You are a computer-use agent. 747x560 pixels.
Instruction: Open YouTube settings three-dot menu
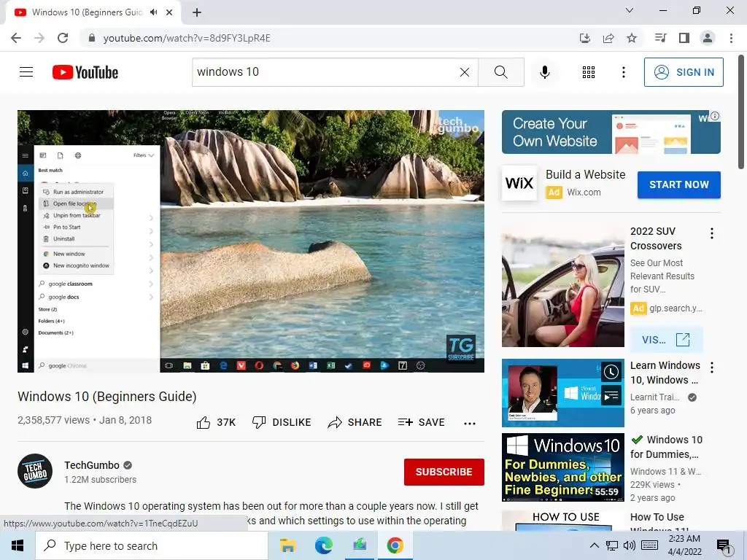tap(623, 72)
